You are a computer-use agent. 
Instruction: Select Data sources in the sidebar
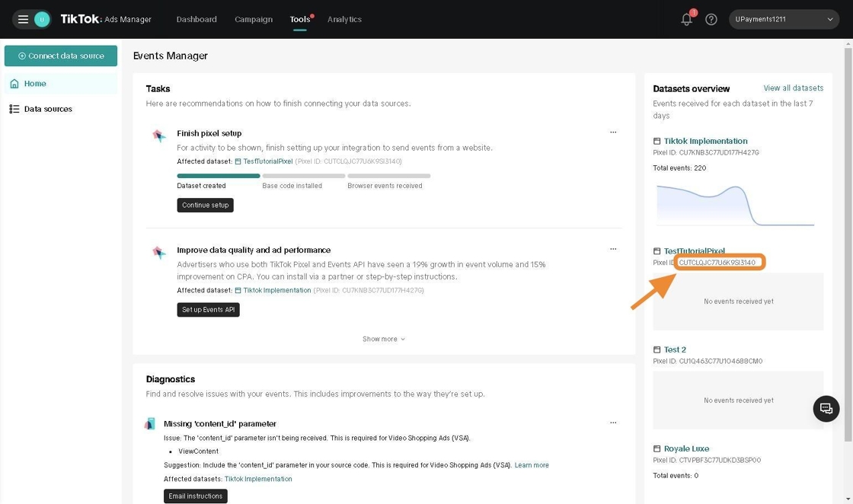(61, 110)
